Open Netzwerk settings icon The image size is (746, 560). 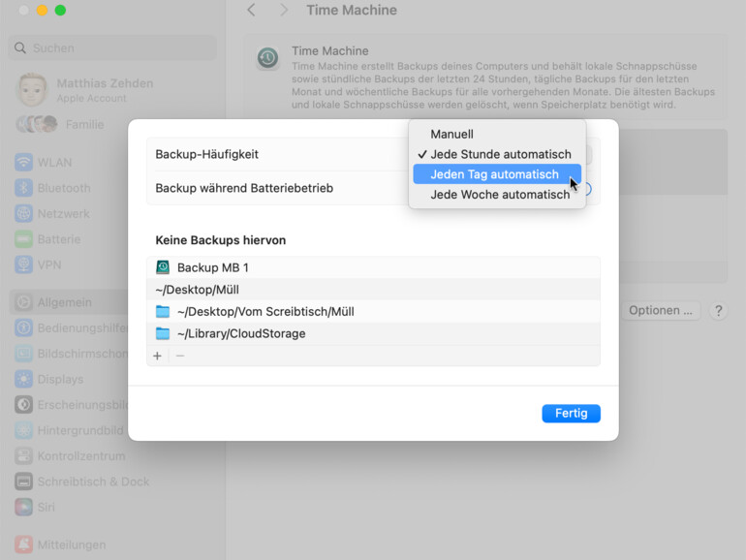tap(24, 213)
